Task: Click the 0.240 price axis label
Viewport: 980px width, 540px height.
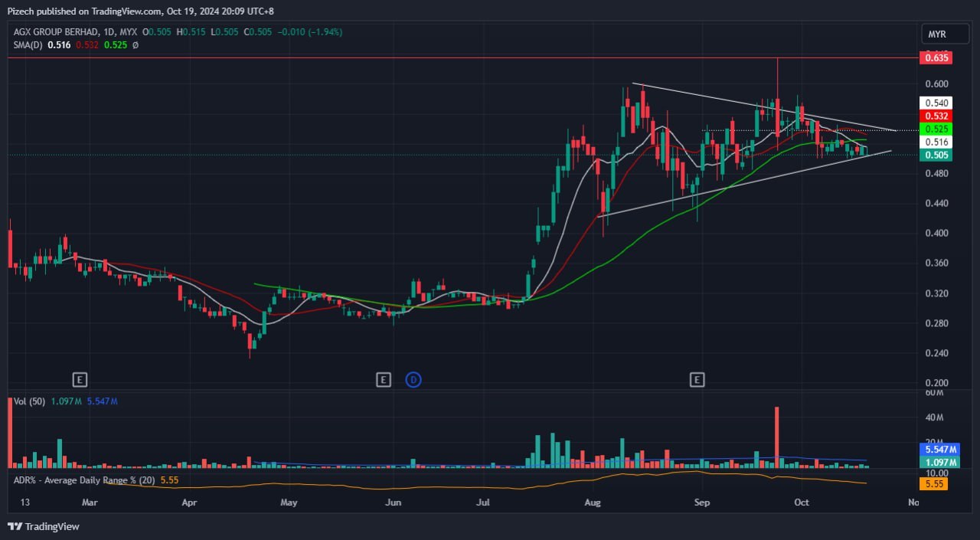Action: [938, 353]
